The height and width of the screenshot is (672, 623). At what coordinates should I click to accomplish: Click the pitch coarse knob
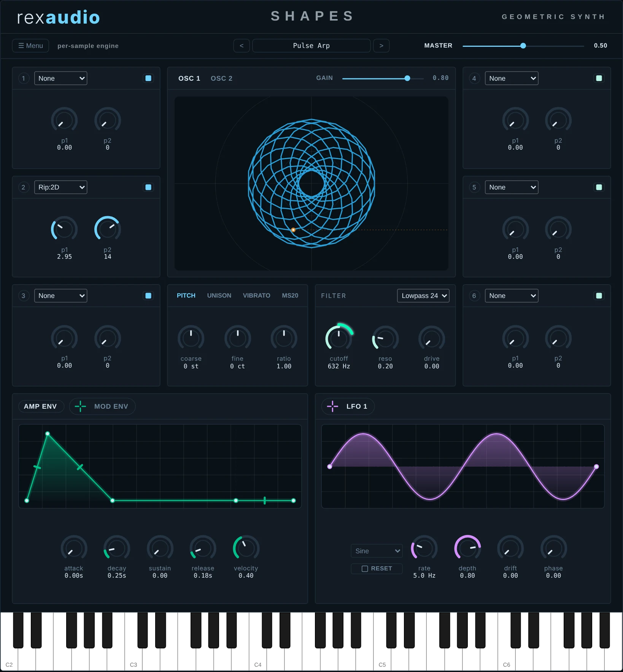click(191, 338)
